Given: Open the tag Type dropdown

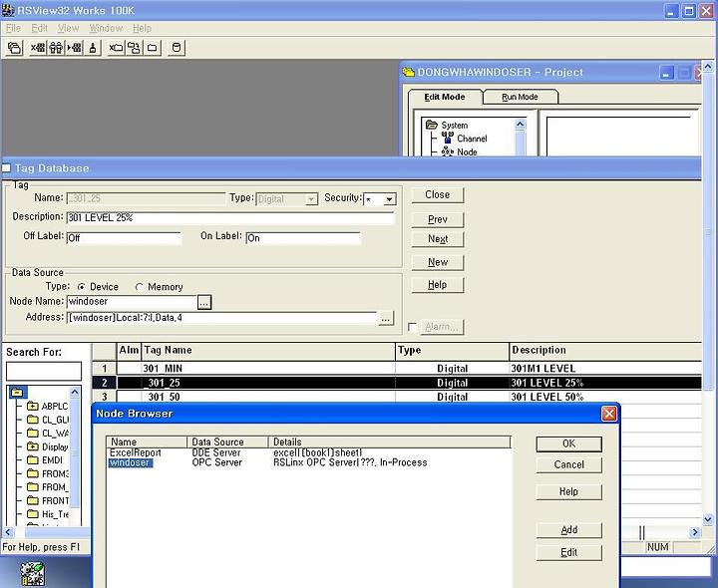Looking at the screenshot, I should [311, 199].
